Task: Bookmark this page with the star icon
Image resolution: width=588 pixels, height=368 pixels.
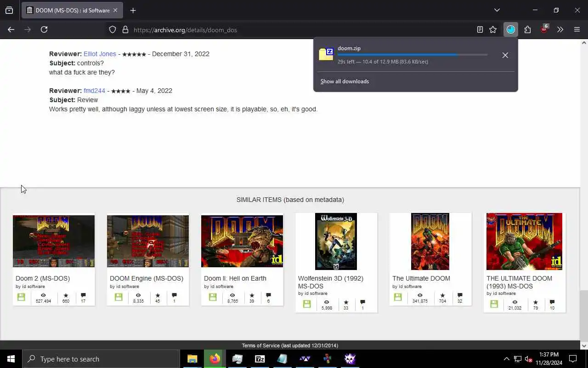Action: click(x=493, y=29)
